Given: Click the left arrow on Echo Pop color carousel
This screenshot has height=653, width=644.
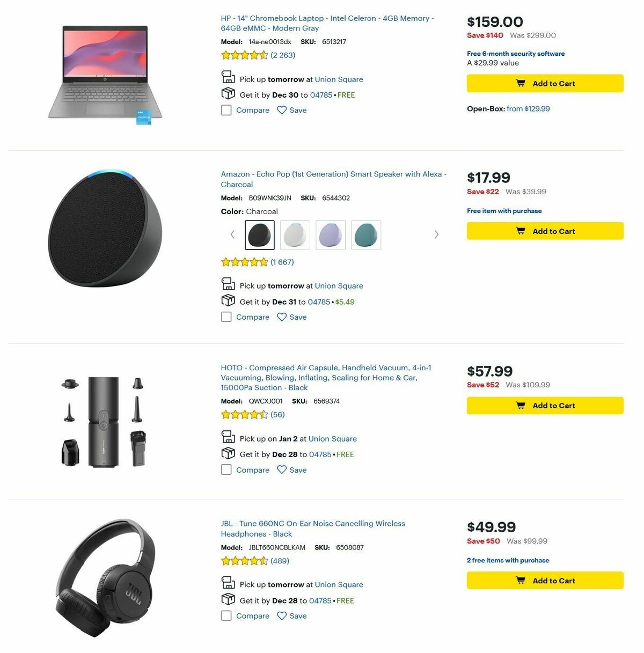Looking at the screenshot, I should click(x=232, y=234).
